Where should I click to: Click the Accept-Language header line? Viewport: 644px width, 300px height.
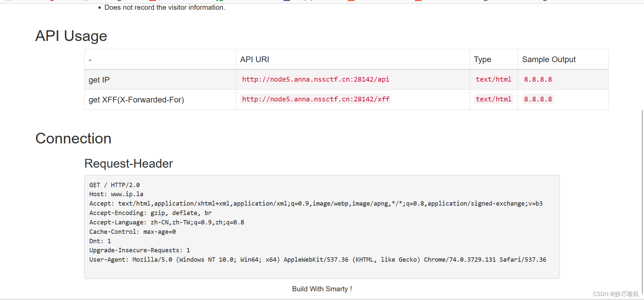tap(166, 222)
